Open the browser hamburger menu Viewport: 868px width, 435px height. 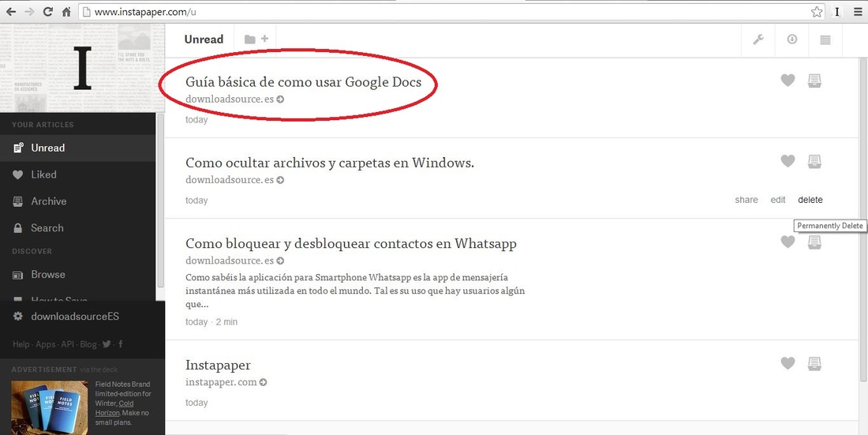click(858, 12)
